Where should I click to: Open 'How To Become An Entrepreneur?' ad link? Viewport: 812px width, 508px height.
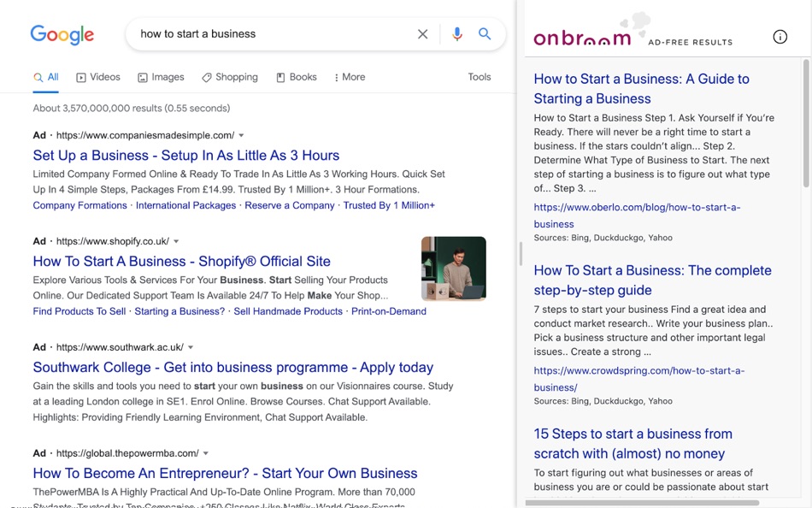225,473
